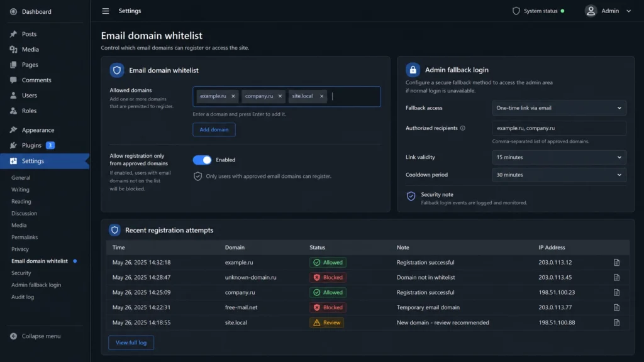Open details icon for company.ru row
Image resolution: width=644 pixels, height=362 pixels.
point(616,293)
